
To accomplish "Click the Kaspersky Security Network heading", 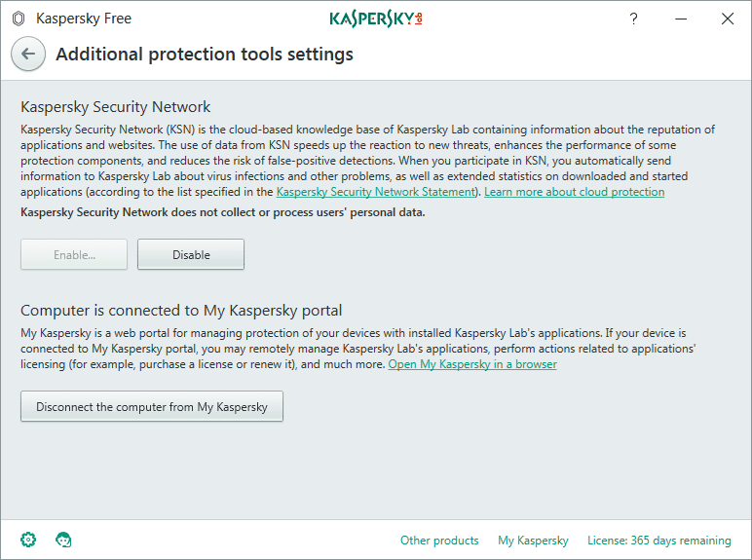I will 115,106.
